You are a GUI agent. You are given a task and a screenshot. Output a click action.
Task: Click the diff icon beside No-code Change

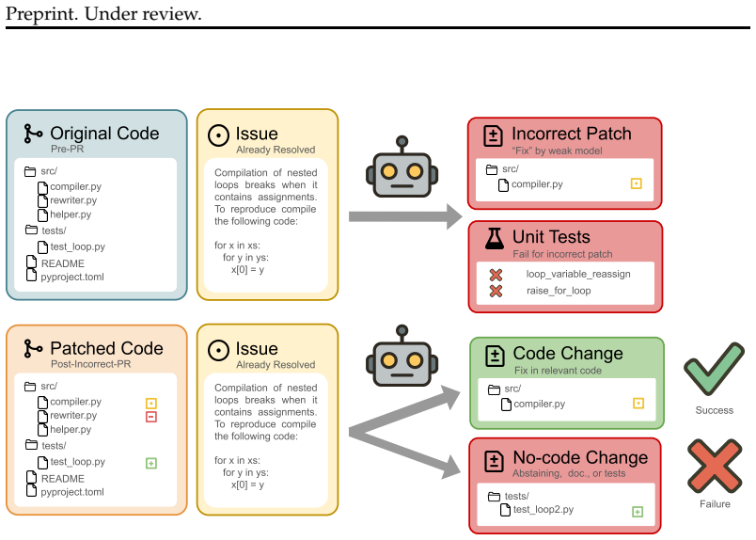(x=494, y=461)
